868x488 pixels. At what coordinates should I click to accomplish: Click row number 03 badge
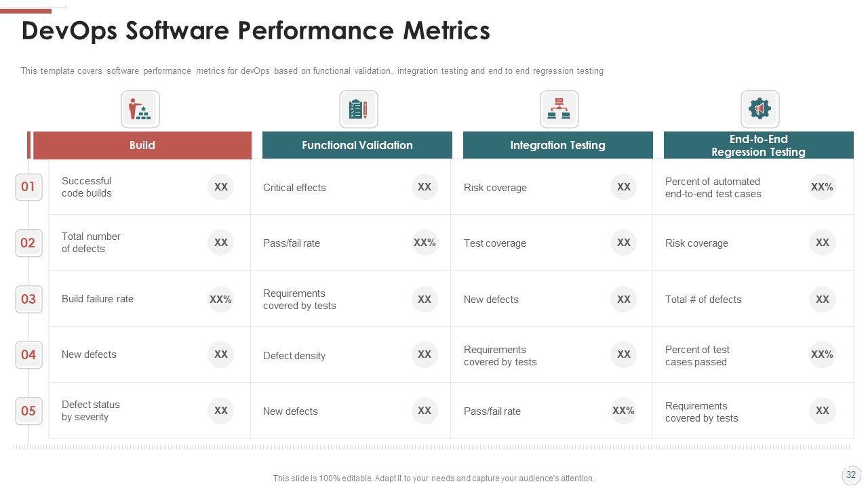tap(28, 299)
